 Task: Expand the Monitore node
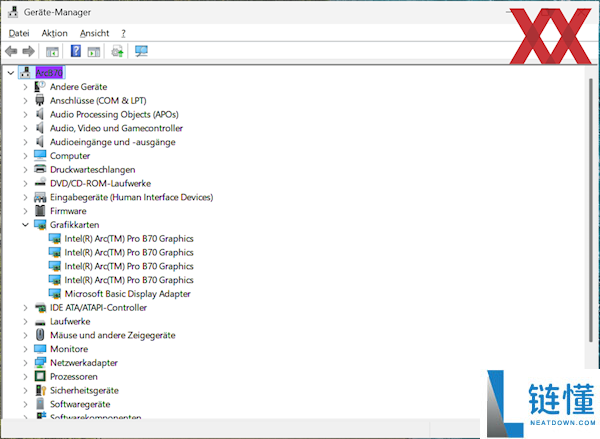pyautogui.click(x=25, y=349)
